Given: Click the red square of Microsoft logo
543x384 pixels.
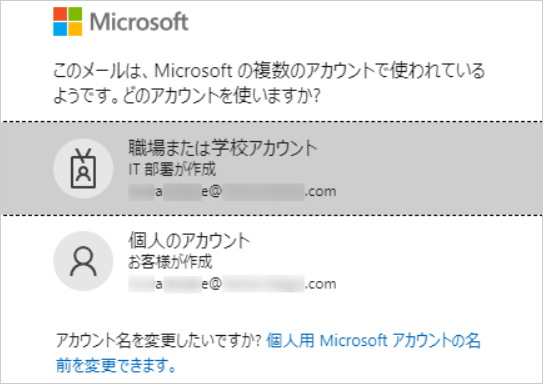Looking at the screenshot, I should 60,14.
